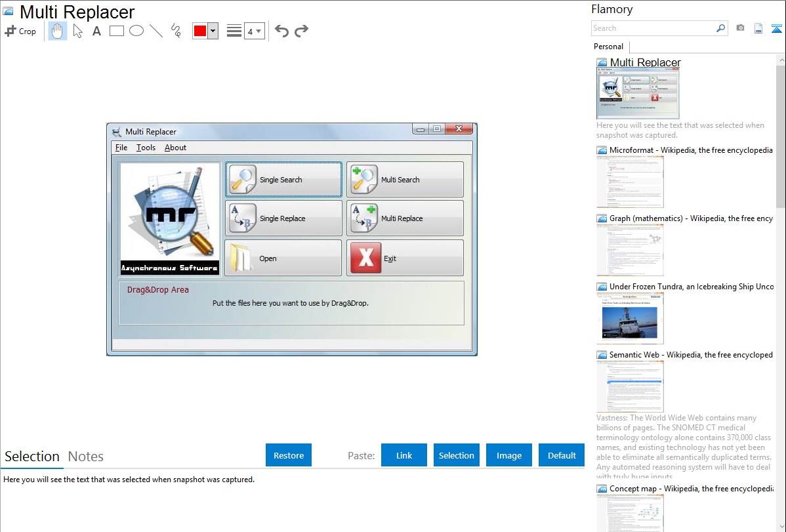786x532 pixels.
Task: Activate the hand pan tool
Action: coord(58,31)
